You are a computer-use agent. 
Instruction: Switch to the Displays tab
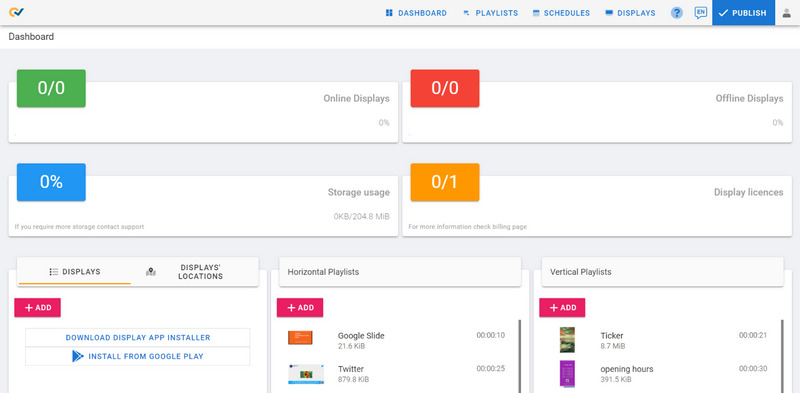point(74,272)
